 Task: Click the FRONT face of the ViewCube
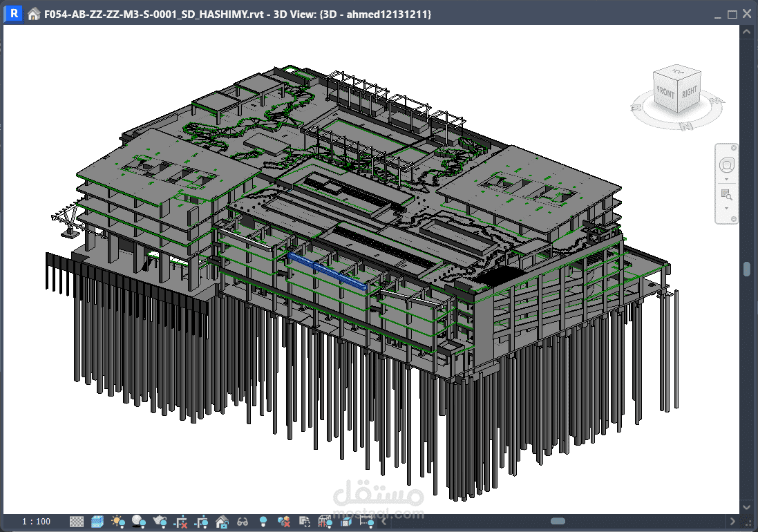pyautogui.click(x=665, y=92)
